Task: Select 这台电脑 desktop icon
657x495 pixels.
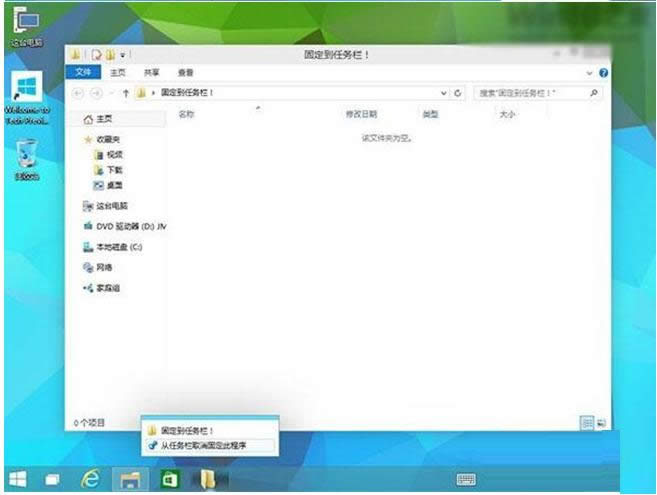Action: click(26, 26)
